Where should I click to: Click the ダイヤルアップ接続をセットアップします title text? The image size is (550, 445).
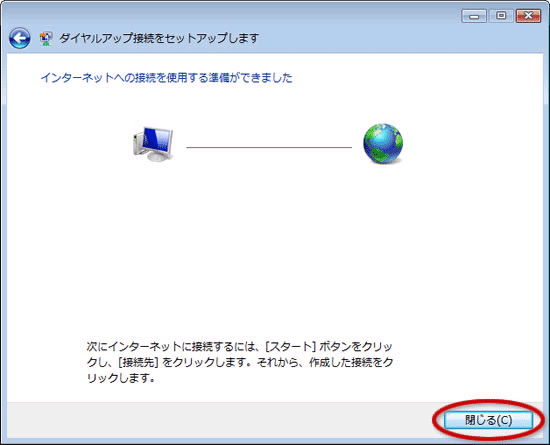click(159, 38)
